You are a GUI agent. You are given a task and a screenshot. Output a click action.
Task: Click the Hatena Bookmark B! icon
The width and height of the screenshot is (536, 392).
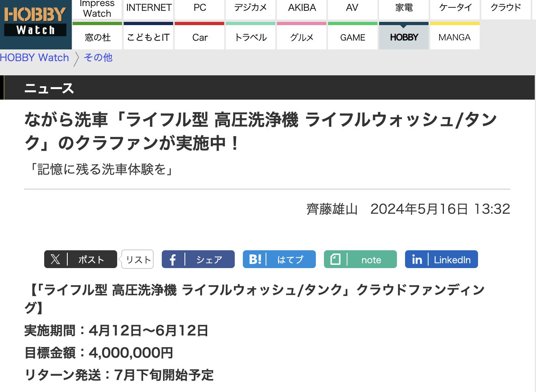[255, 260]
